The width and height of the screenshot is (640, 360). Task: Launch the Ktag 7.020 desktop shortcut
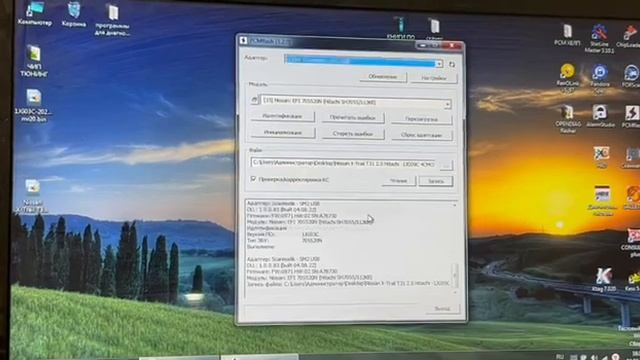[603, 280]
